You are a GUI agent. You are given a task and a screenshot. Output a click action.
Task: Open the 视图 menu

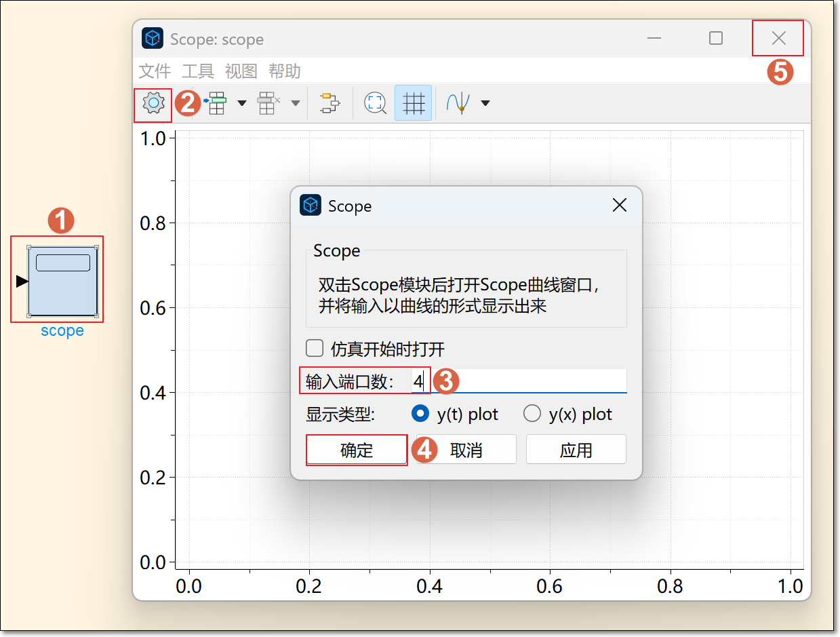pyautogui.click(x=241, y=71)
